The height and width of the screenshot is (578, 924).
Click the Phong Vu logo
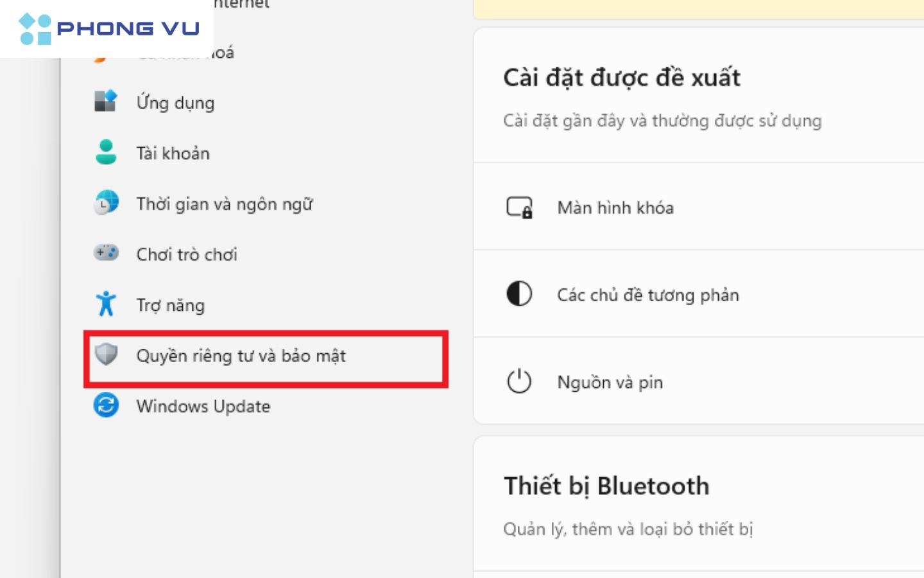pyautogui.click(x=108, y=29)
